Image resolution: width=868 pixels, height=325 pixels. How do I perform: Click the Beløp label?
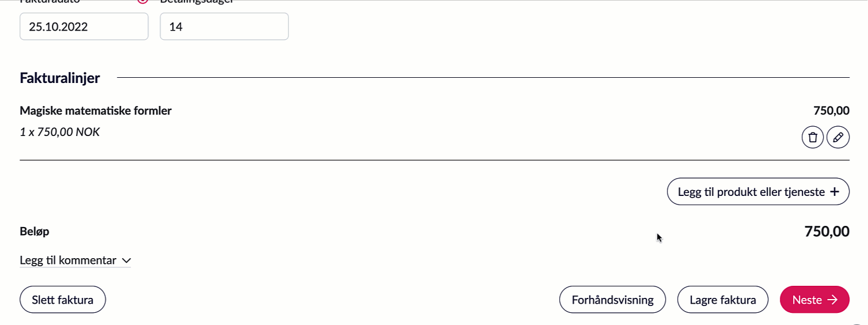pos(35,232)
